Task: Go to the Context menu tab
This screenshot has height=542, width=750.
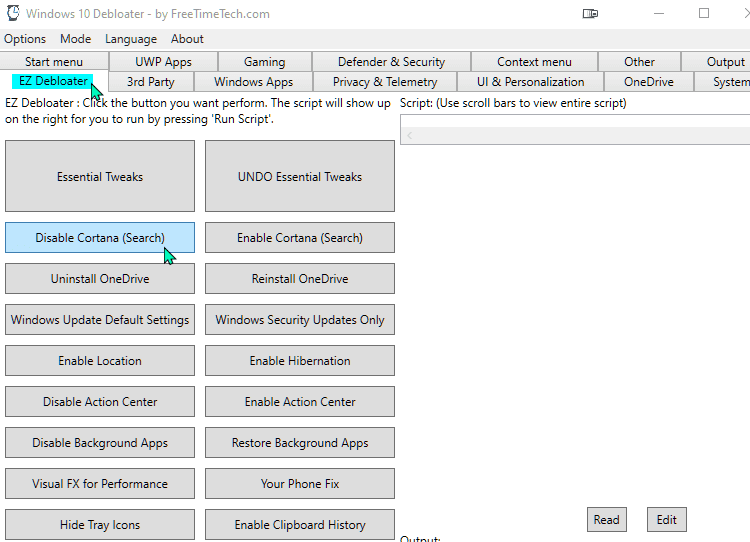Action: point(534,62)
